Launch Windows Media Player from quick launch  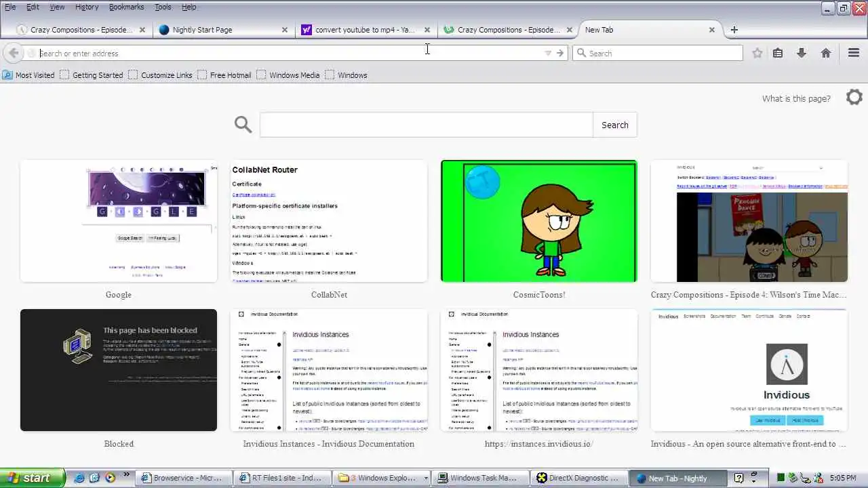tap(110, 478)
